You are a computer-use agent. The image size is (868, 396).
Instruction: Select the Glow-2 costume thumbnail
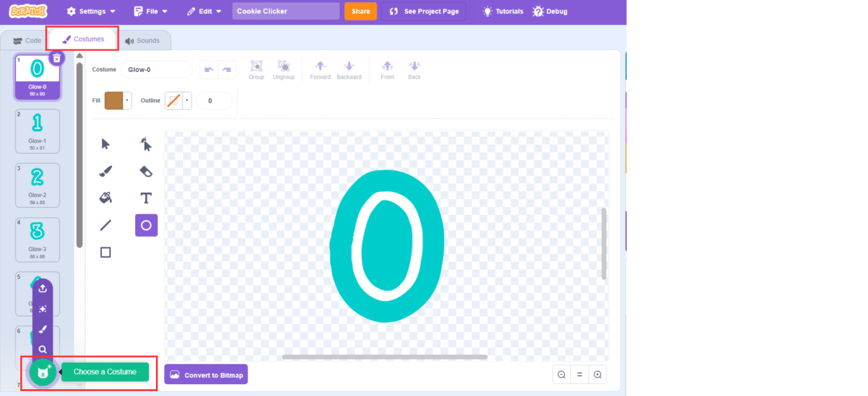coord(37,185)
